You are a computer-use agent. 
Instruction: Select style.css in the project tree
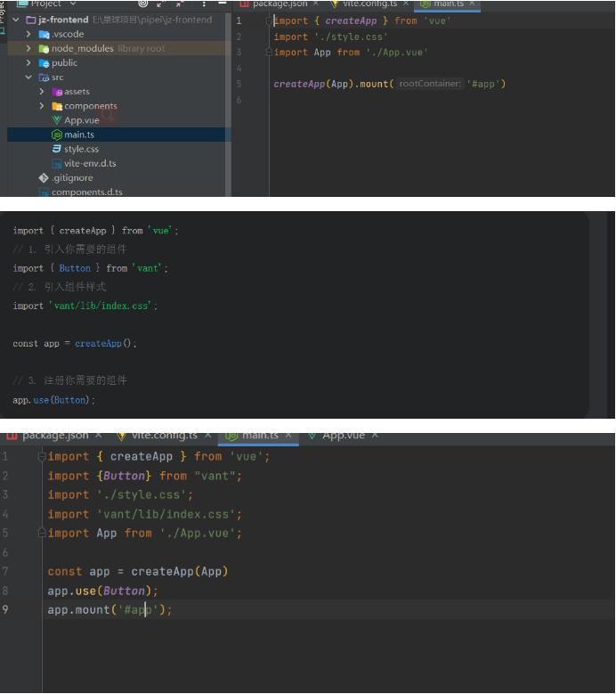click(x=81, y=149)
